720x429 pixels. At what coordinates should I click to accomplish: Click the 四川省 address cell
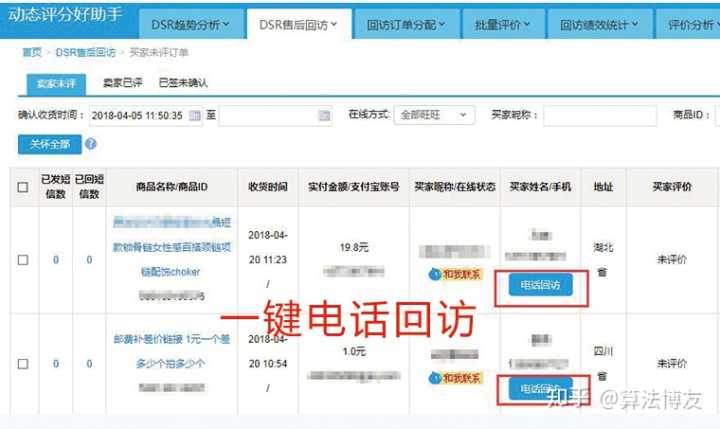click(x=603, y=364)
